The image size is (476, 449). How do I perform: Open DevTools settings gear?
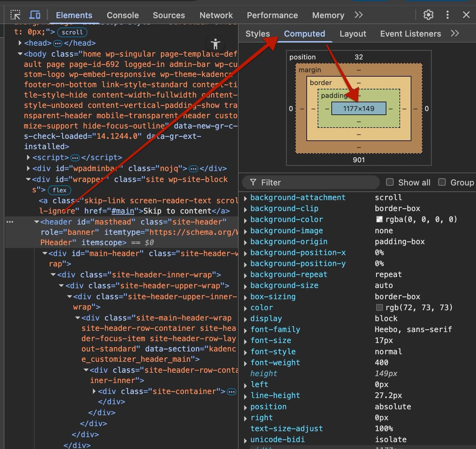coord(428,15)
